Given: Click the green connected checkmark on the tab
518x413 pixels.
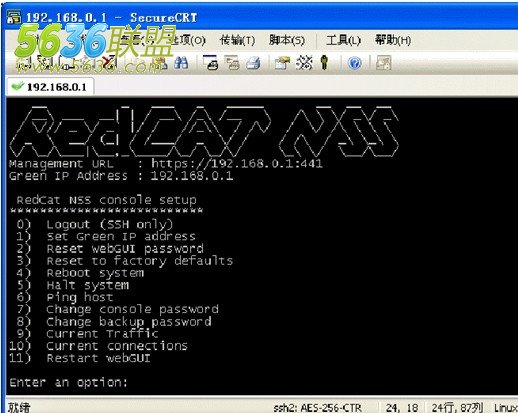Looking at the screenshot, I should [17, 87].
